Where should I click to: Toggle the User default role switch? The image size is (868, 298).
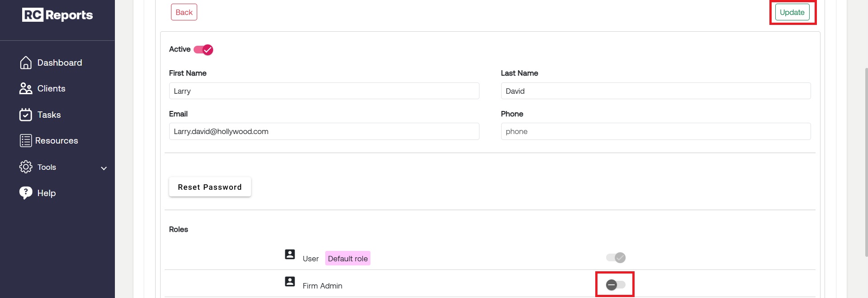coord(616,258)
